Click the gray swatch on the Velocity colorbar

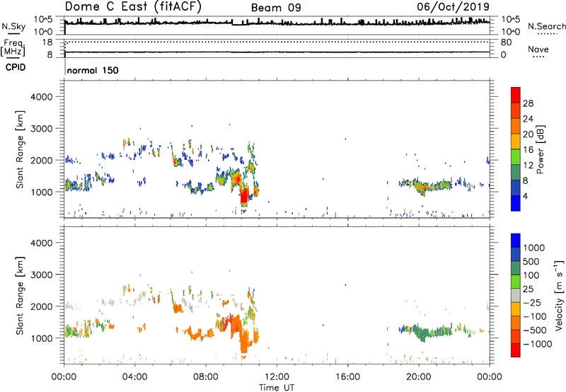coord(516,295)
